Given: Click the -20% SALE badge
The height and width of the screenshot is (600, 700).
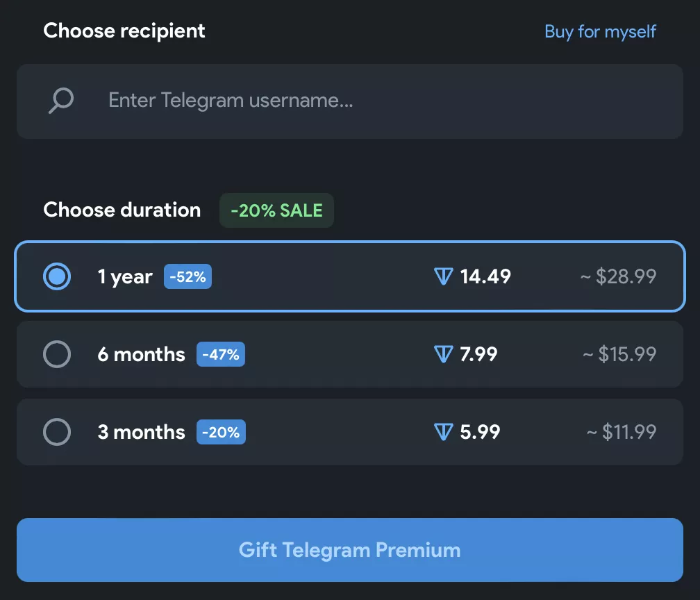Looking at the screenshot, I should [x=276, y=210].
